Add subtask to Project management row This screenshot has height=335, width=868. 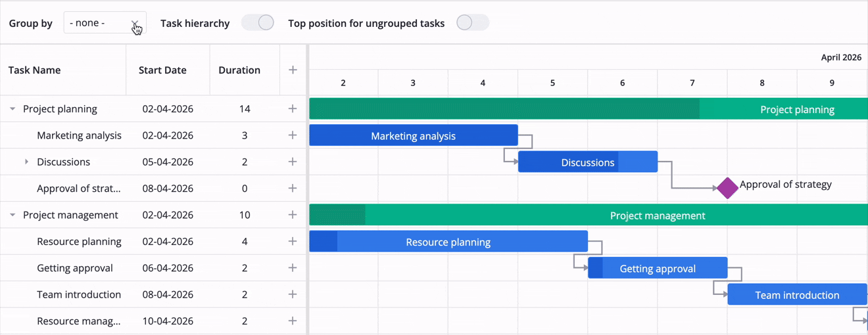[293, 215]
